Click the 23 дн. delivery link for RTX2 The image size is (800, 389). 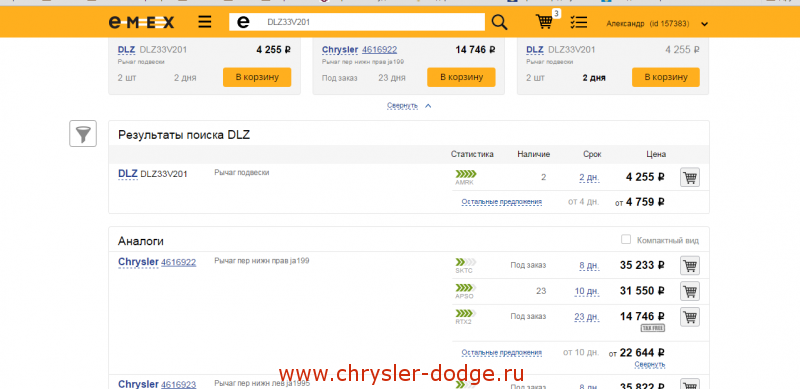(587, 317)
